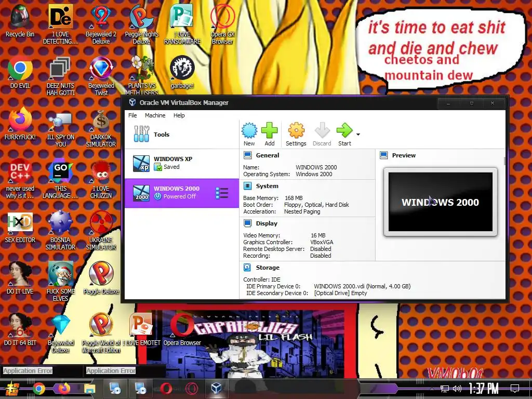The height and width of the screenshot is (399, 532).
Task: Click the VBoxVGA graphics controller value
Action: click(x=322, y=242)
